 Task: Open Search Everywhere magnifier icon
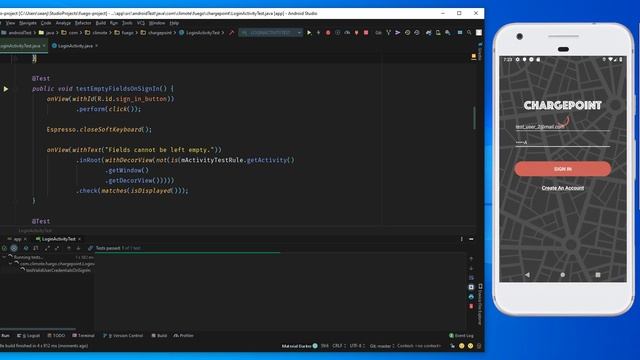469,33
